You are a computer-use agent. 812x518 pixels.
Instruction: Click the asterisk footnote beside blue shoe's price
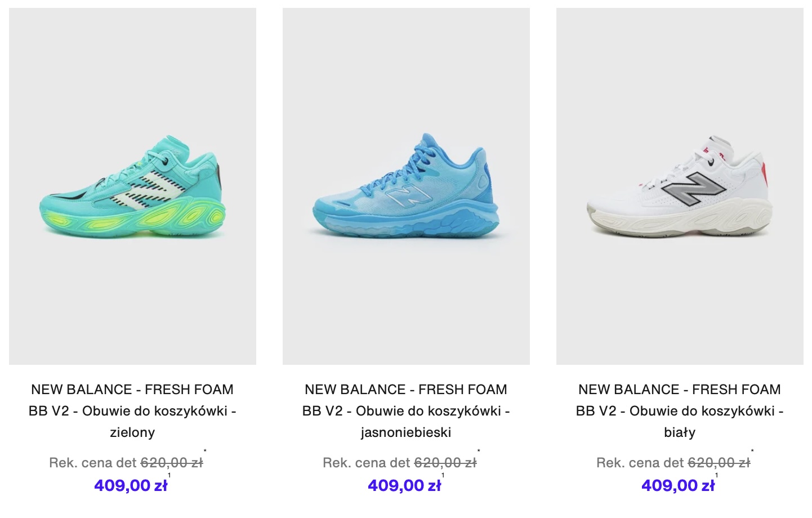click(479, 451)
